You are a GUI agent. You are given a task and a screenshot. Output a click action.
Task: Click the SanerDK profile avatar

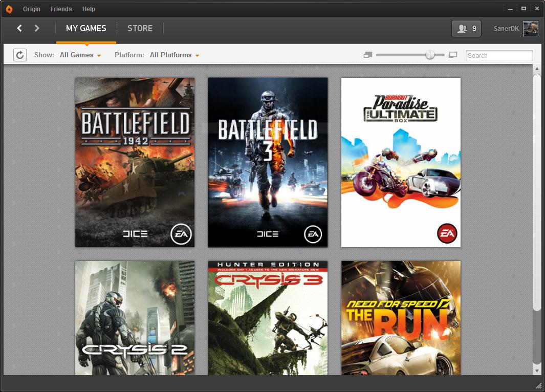coord(530,29)
